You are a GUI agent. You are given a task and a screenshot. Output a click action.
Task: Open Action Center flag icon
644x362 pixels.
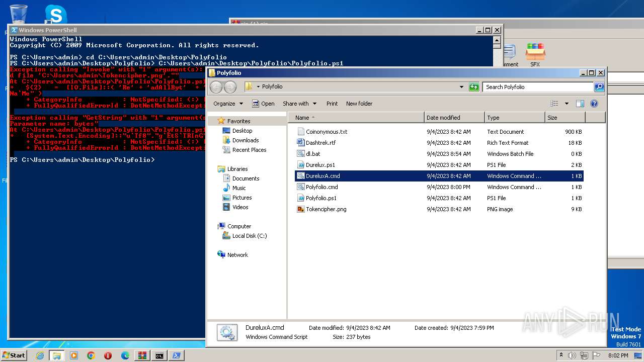pyautogui.click(x=596, y=355)
